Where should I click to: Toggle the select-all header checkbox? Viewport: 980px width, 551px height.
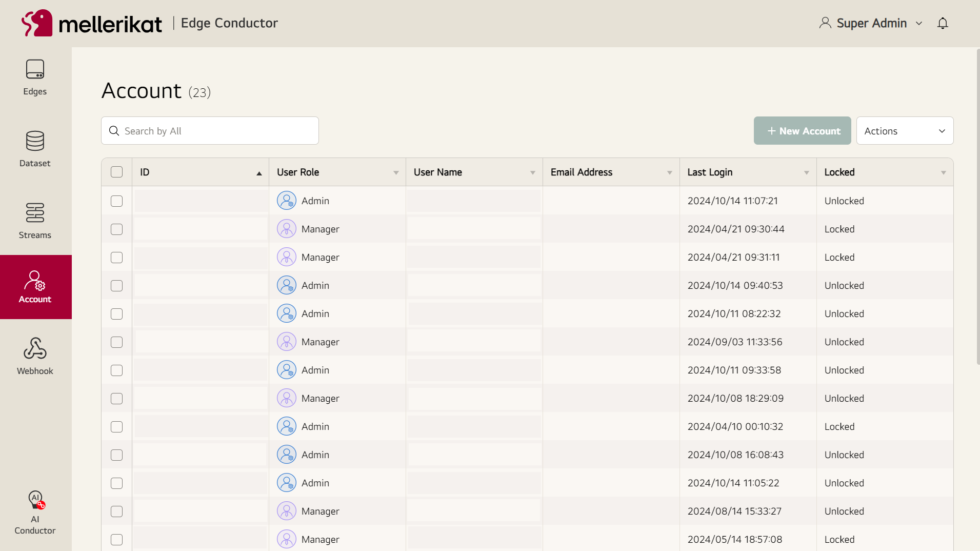coord(117,172)
